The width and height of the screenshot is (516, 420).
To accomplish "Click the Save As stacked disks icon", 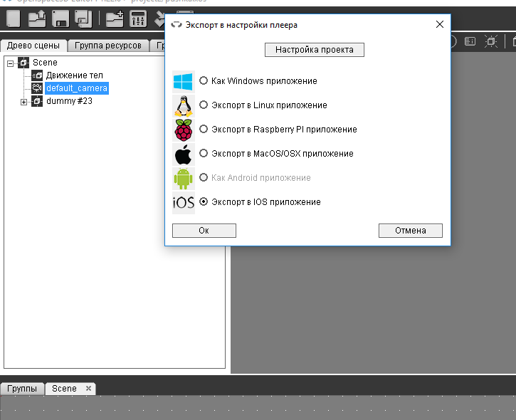I will pyautogui.click(x=83, y=19).
